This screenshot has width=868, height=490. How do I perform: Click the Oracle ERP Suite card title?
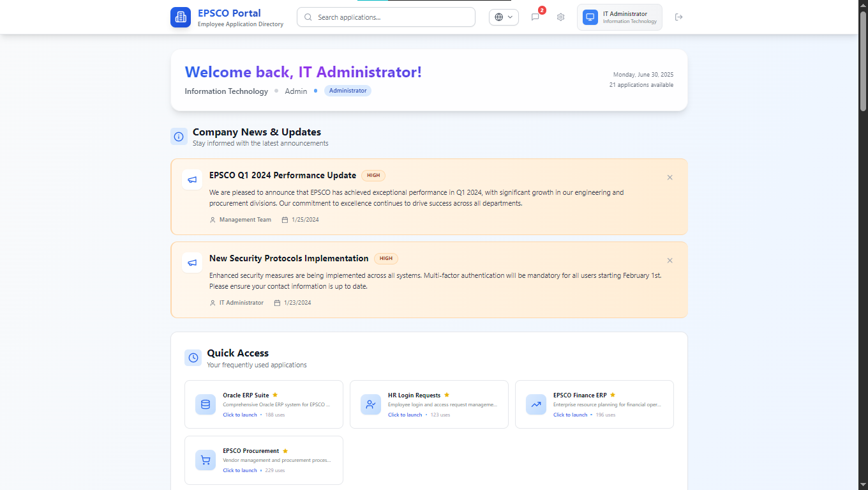(x=246, y=395)
